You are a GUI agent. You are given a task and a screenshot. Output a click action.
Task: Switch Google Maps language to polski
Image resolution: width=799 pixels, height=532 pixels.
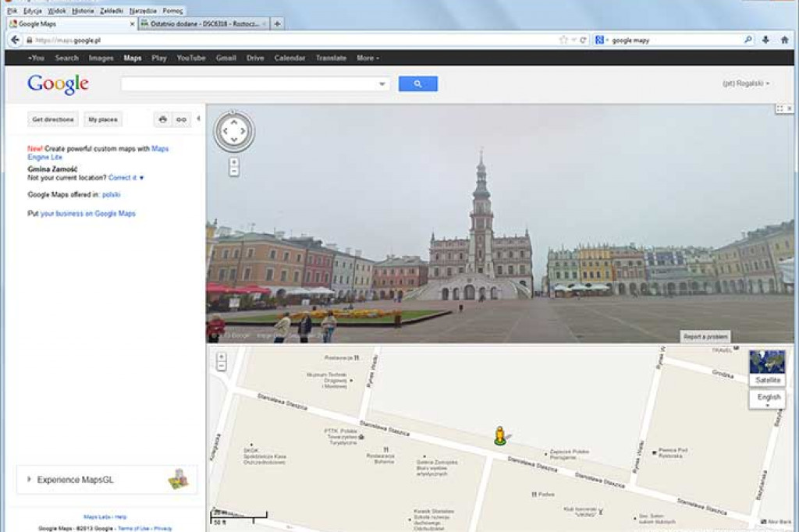pos(111,195)
